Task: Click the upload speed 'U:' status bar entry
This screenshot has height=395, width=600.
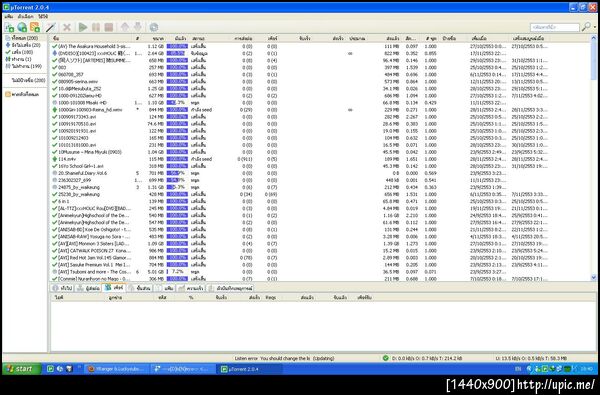Action: (531, 359)
